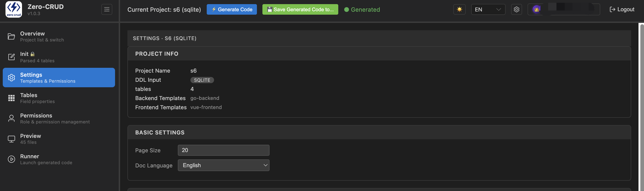Click the logout arrow icon

click(612, 9)
